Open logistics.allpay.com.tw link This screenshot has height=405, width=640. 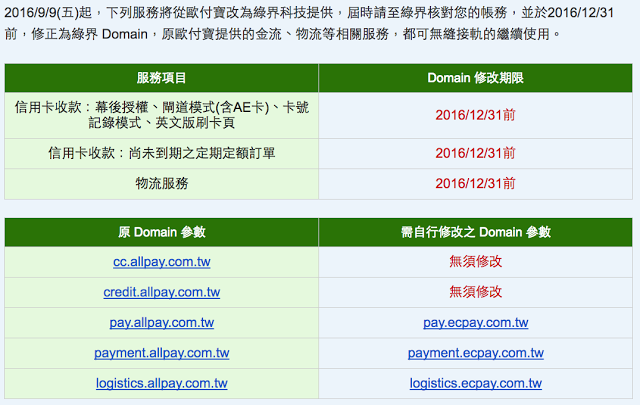[162, 383]
